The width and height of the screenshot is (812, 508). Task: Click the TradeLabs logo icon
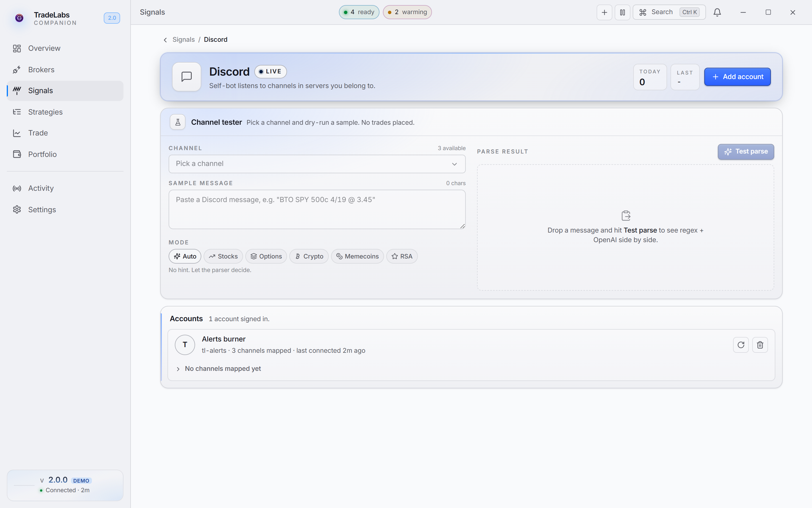19,18
